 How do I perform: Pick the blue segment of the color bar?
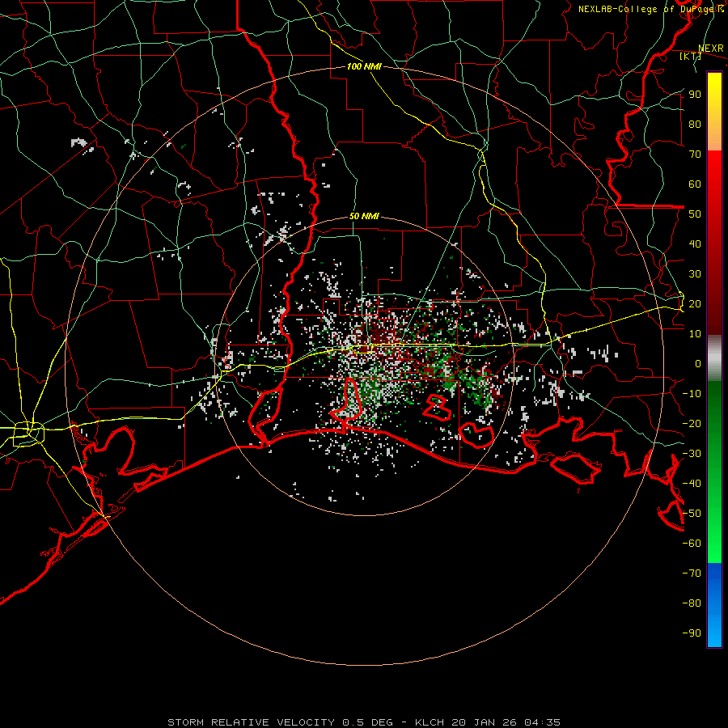714,605
